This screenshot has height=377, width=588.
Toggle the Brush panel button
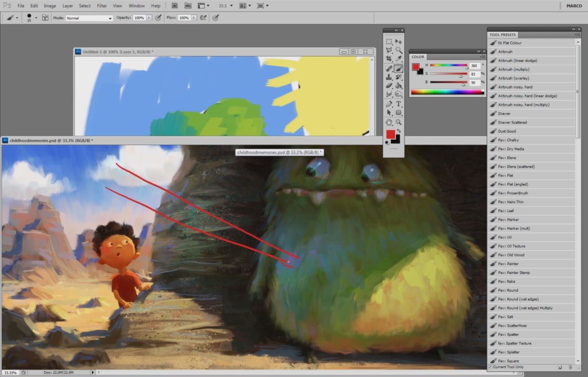(x=45, y=18)
